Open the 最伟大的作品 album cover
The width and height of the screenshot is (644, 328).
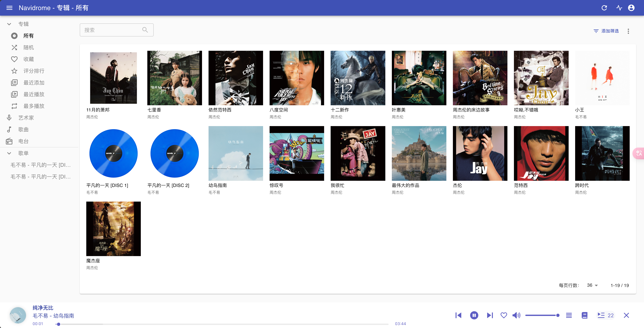pos(419,153)
